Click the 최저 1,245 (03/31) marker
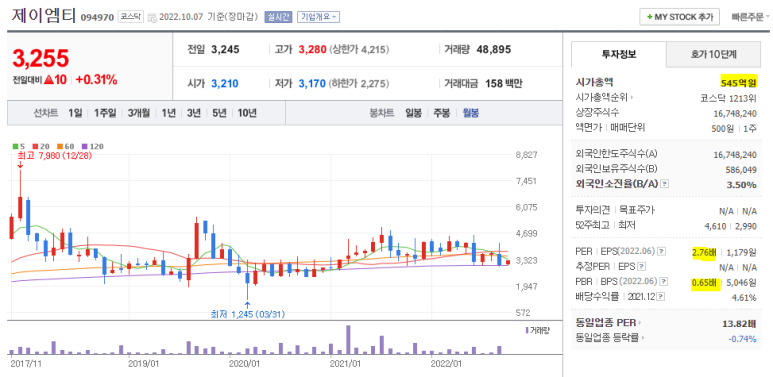The width and height of the screenshot is (773, 377). coord(247,314)
